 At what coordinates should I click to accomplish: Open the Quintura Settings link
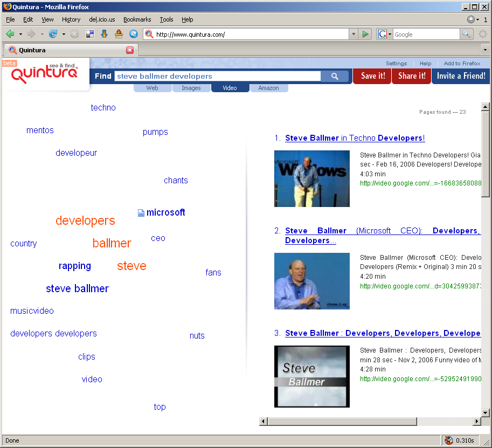396,64
